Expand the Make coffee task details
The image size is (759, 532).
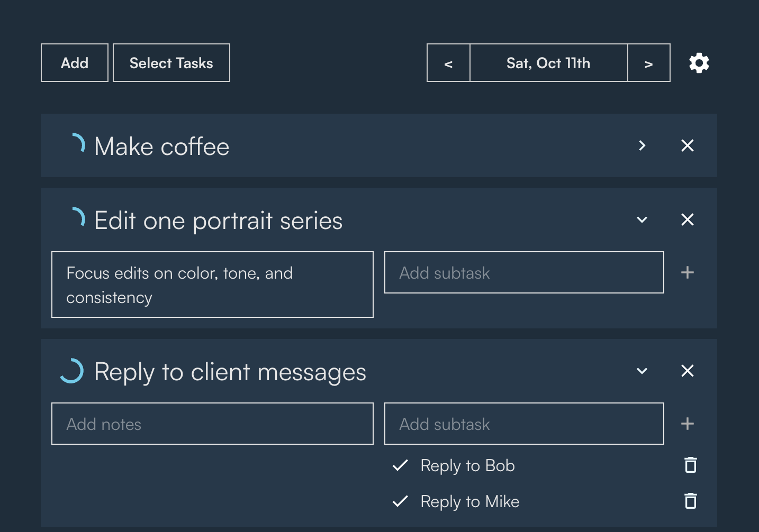click(642, 145)
